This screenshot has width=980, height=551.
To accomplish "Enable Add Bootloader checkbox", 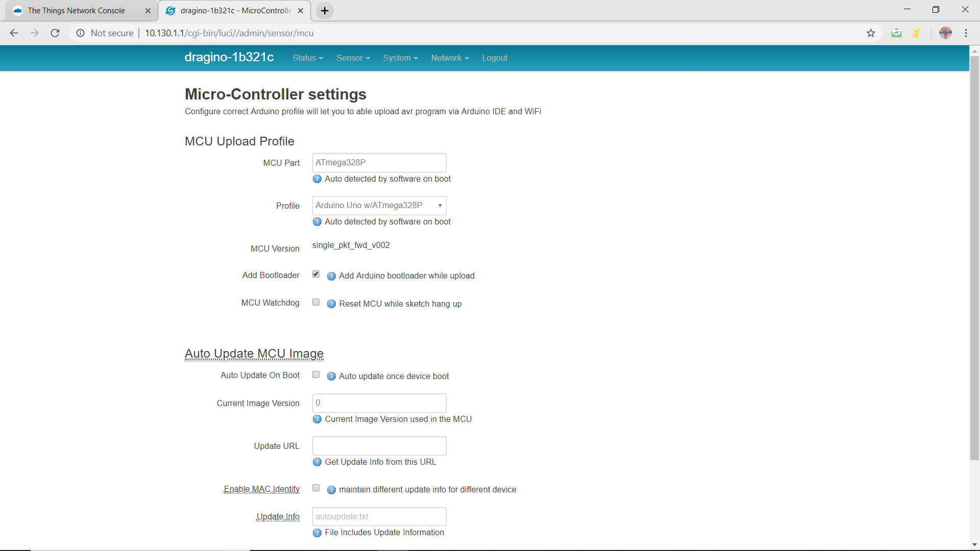I will (x=316, y=274).
